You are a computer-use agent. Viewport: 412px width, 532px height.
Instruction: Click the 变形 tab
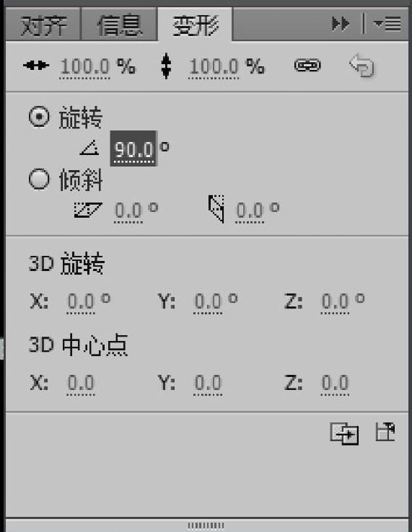coord(196,25)
